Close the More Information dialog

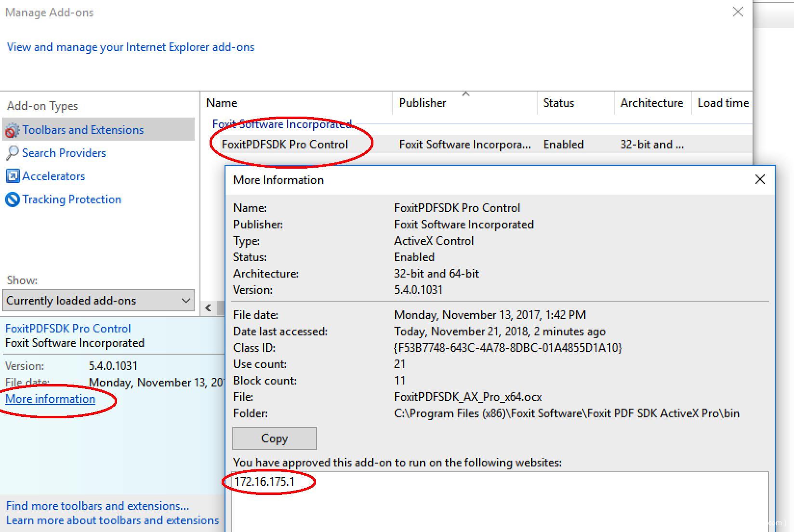point(760,180)
